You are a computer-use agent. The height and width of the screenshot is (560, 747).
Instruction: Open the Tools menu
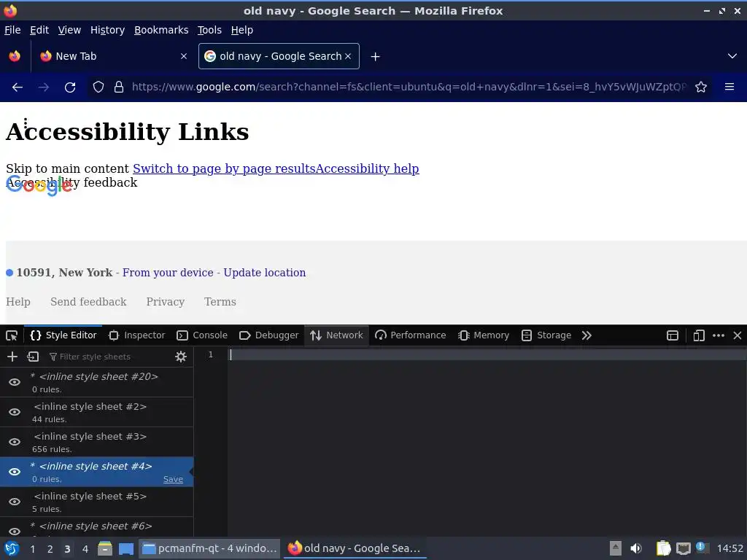click(x=209, y=30)
